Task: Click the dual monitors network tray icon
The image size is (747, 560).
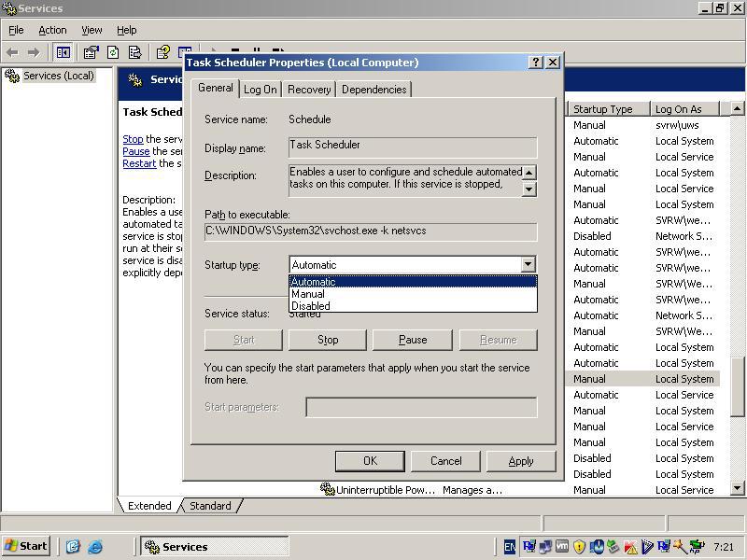Action: click(545, 547)
